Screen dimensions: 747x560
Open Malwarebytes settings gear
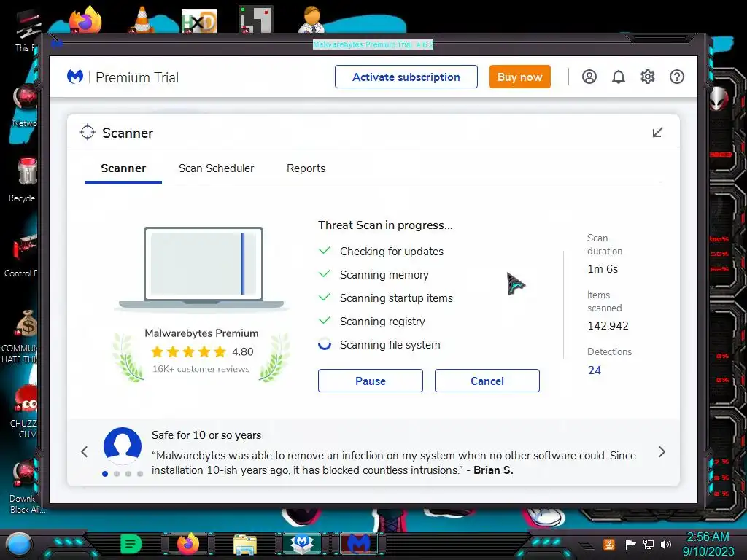(x=648, y=77)
